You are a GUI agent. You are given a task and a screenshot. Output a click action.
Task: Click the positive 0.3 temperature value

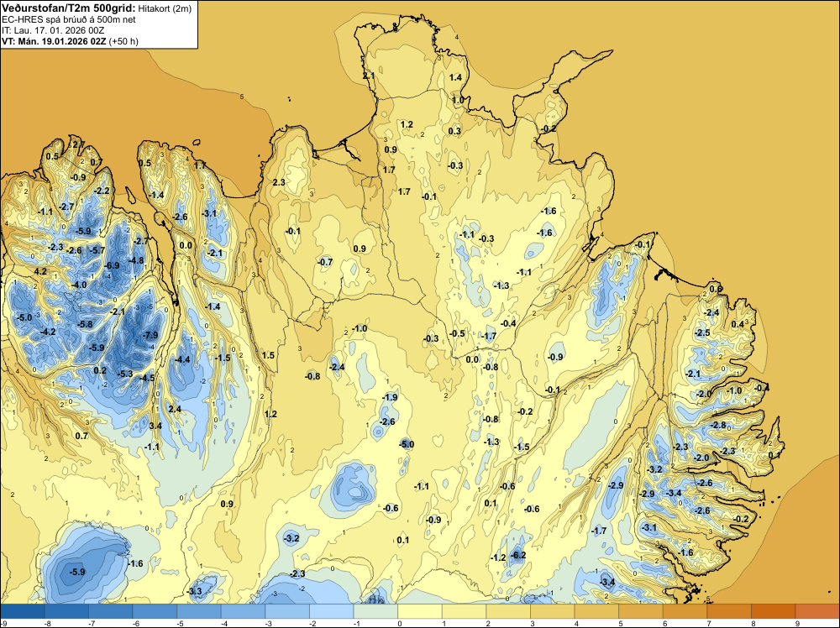tap(454, 131)
